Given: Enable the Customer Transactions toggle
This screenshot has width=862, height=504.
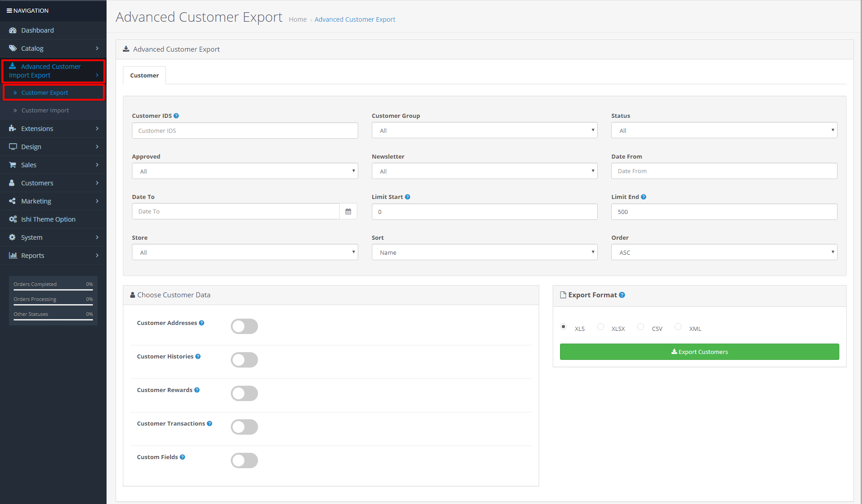Looking at the screenshot, I should tap(244, 427).
